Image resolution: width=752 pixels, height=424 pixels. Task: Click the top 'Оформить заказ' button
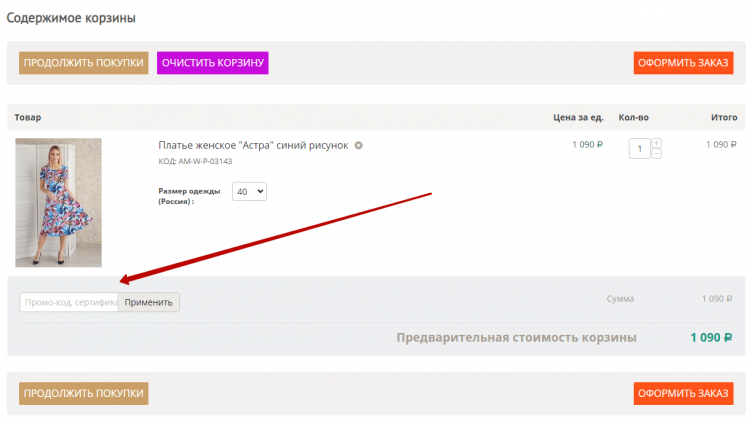(683, 63)
